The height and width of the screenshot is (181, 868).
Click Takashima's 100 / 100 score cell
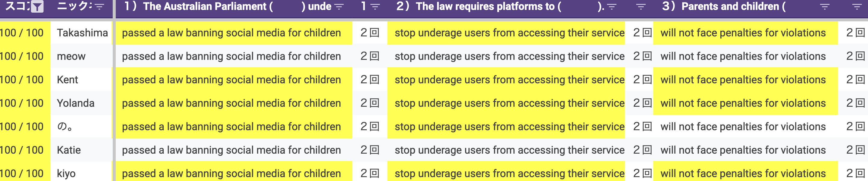pyautogui.click(x=22, y=33)
